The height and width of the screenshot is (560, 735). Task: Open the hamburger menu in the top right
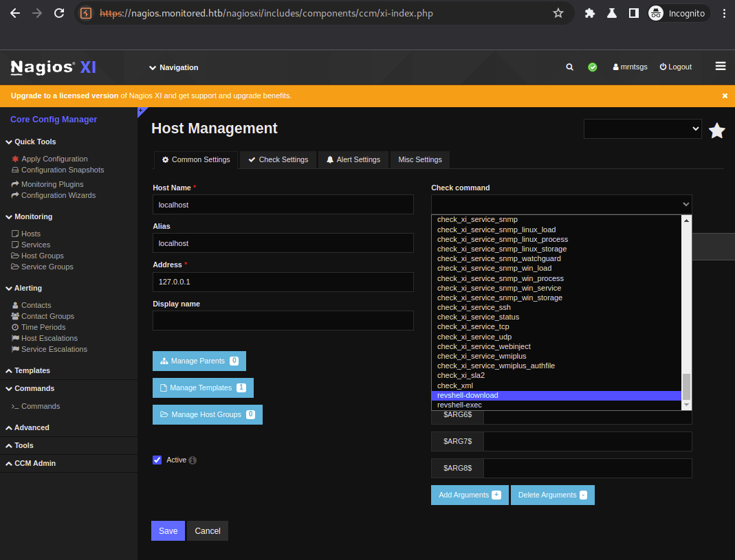[720, 67]
